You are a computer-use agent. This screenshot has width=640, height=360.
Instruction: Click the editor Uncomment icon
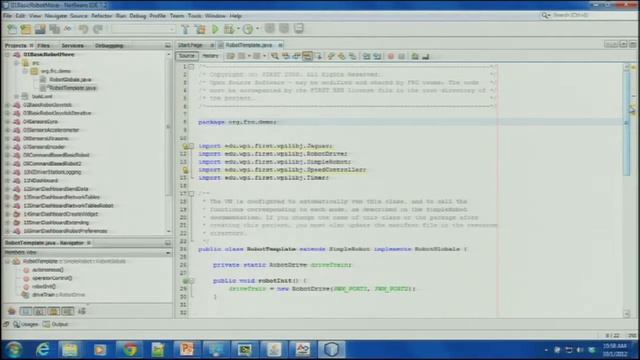pyautogui.click(x=426, y=56)
